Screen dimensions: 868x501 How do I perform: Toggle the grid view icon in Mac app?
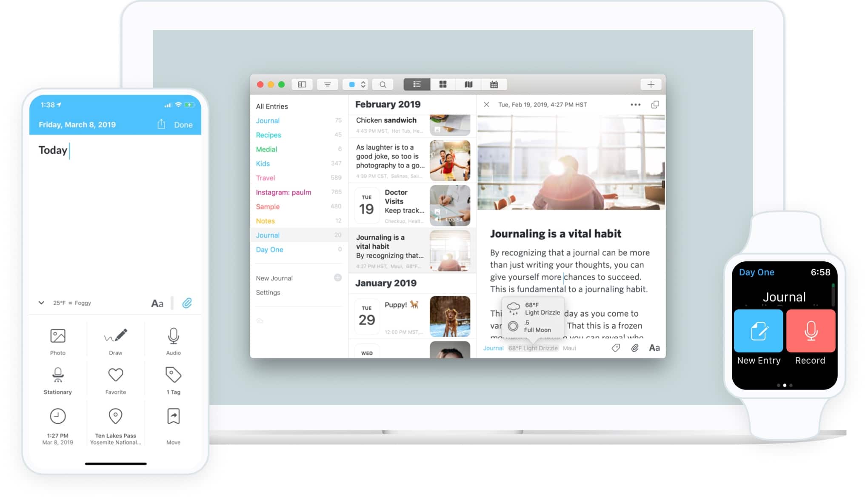click(x=443, y=84)
